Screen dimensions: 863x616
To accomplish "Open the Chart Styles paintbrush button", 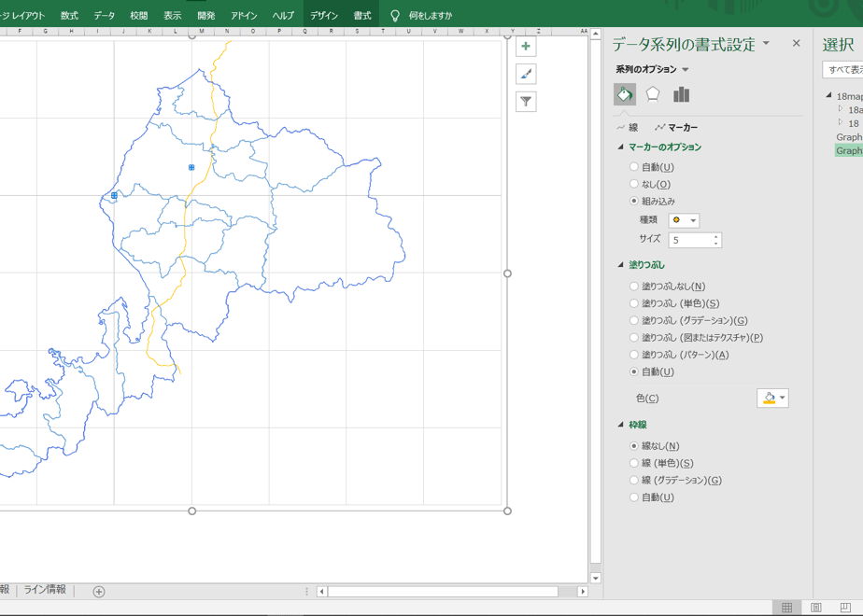I will pyautogui.click(x=526, y=74).
